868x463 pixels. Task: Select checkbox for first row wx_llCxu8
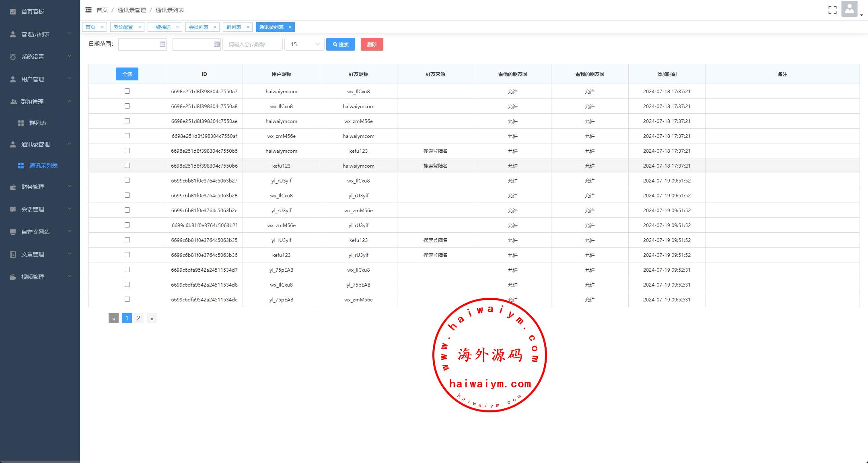click(127, 91)
